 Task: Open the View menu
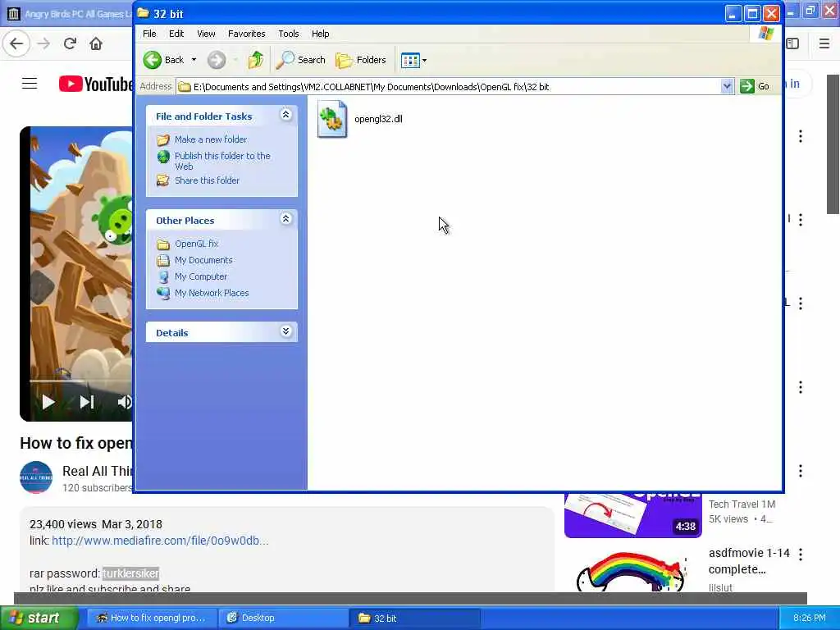coord(206,34)
